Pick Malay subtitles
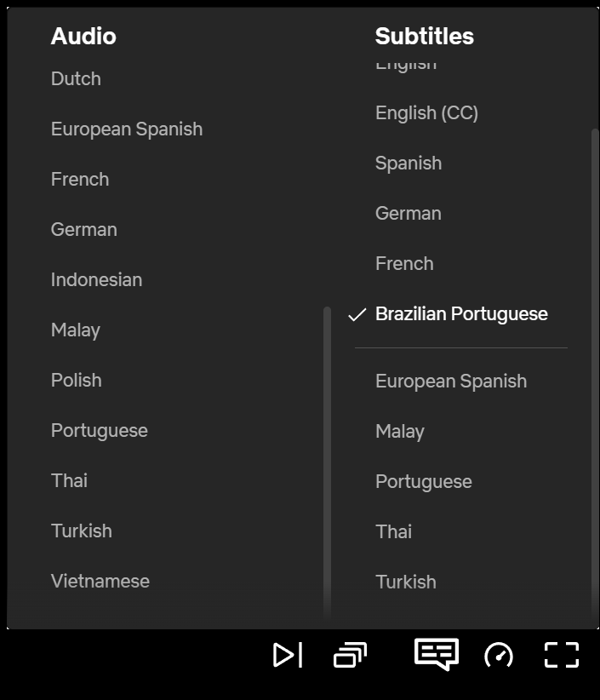Image resolution: width=600 pixels, height=700 pixels. pyautogui.click(x=400, y=432)
